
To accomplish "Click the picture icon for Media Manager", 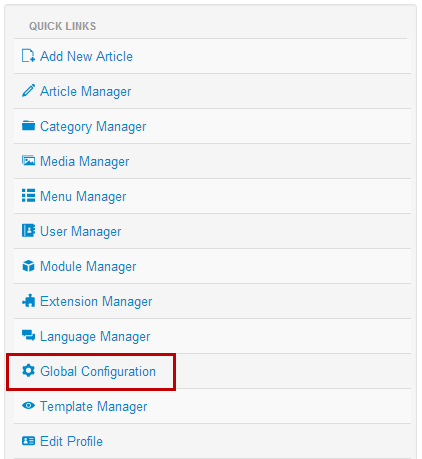I will tap(28, 161).
